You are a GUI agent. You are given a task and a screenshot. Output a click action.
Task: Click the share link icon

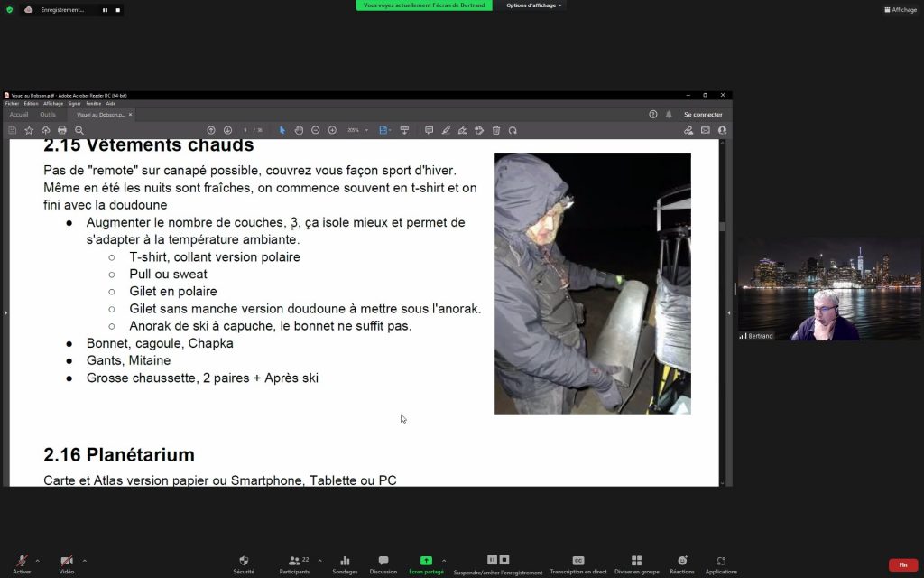tap(688, 130)
